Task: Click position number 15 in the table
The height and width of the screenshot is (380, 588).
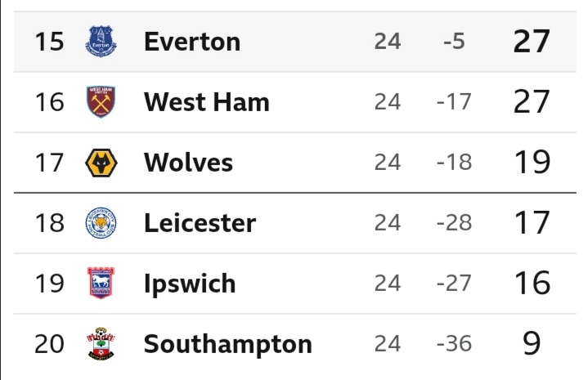Action: [48, 42]
